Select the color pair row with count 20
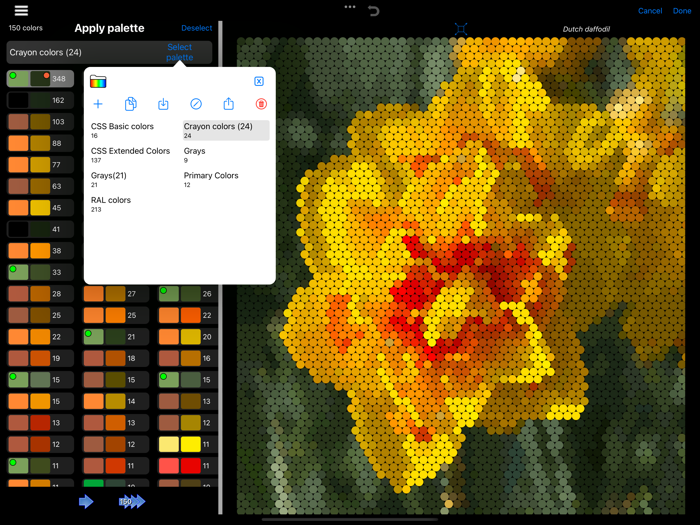Image resolution: width=700 pixels, height=525 pixels. (x=188, y=337)
